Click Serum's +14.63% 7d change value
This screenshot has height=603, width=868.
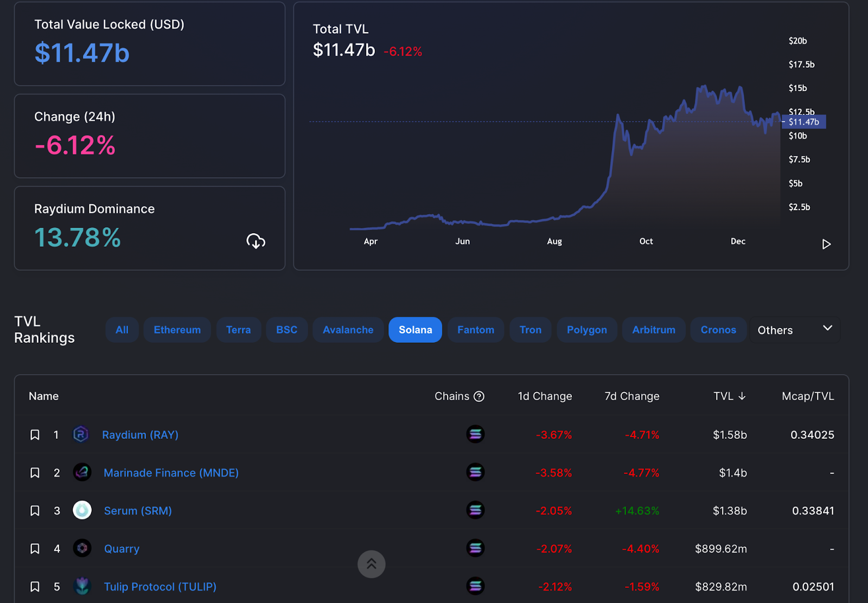(x=637, y=511)
